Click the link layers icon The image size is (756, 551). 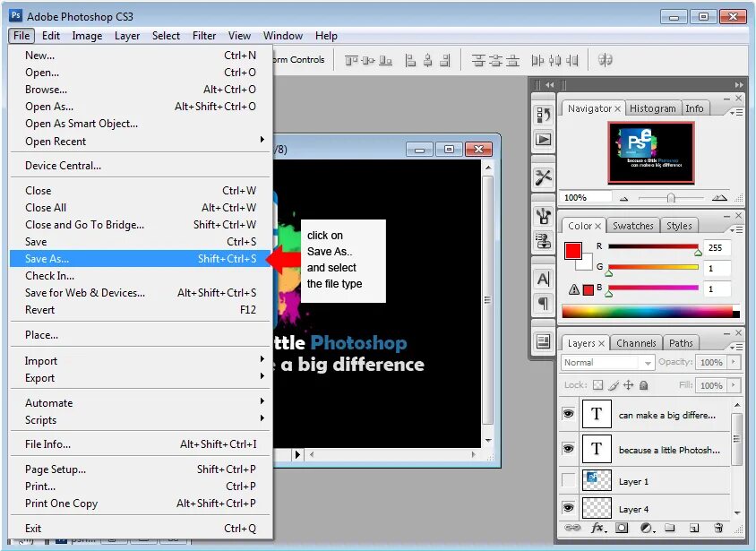click(572, 528)
